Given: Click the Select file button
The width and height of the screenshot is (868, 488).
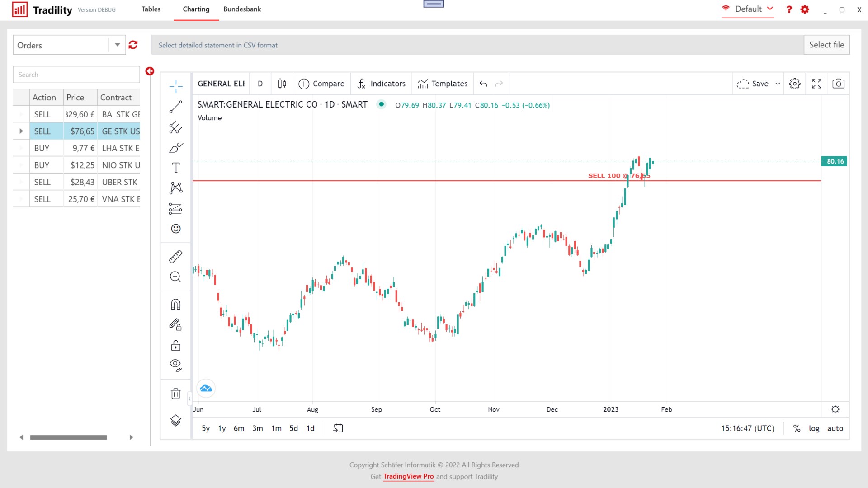Looking at the screenshot, I should click(826, 45).
